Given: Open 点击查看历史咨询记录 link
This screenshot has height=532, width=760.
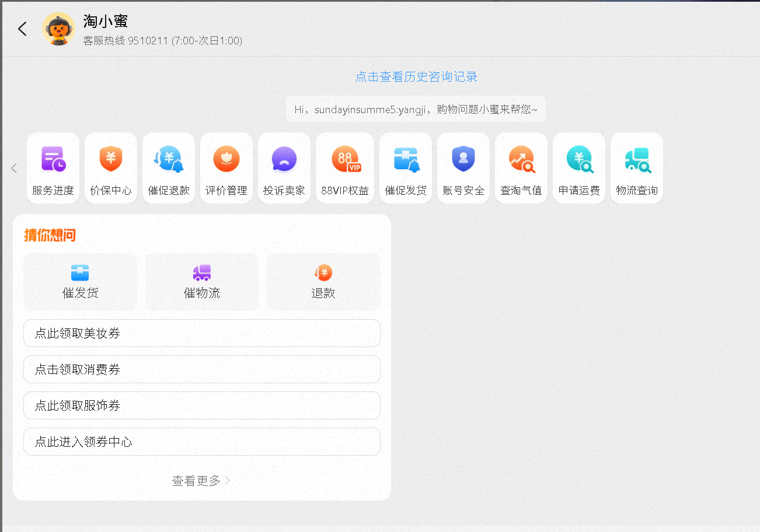Looking at the screenshot, I should [417, 77].
